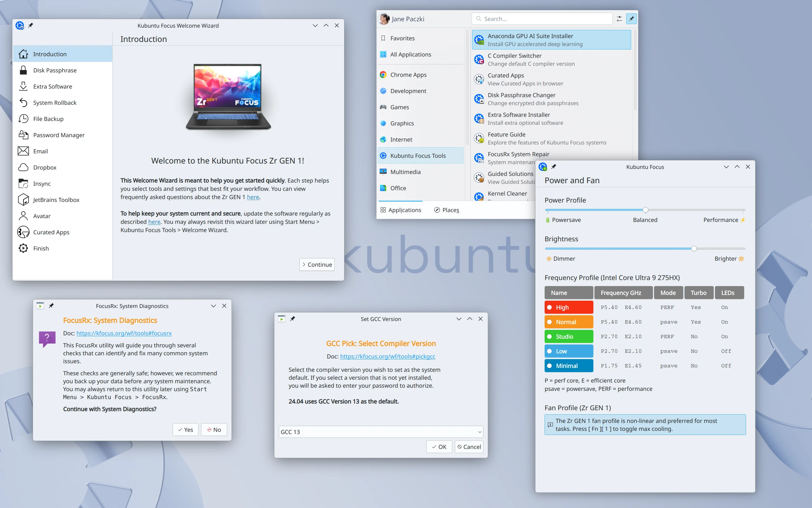Open the GCC 13 version dropdown

[x=381, y=432]
